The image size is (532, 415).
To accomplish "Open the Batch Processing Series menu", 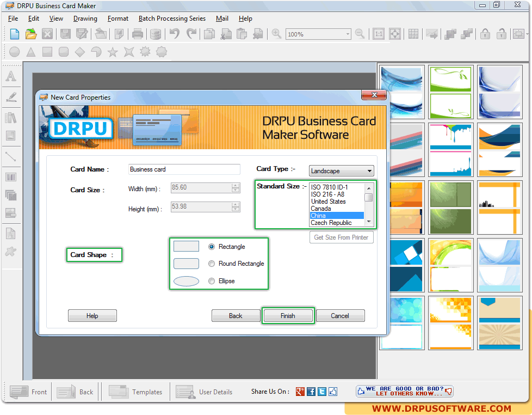I will pos(172,19).
